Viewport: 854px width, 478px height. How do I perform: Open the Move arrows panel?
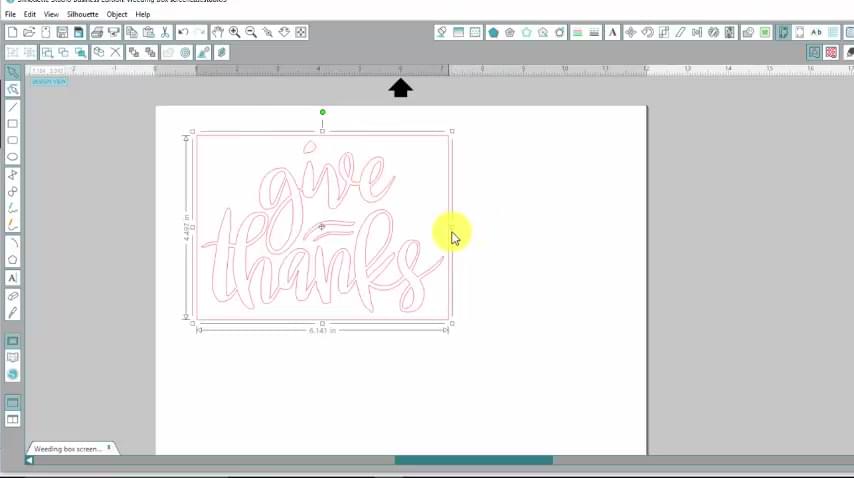[631, 32]
